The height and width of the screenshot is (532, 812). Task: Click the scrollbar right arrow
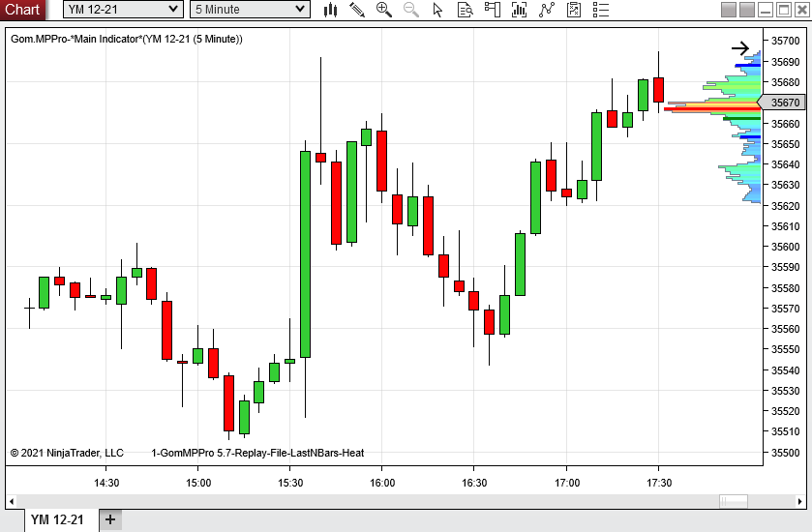tap(800, 501)
